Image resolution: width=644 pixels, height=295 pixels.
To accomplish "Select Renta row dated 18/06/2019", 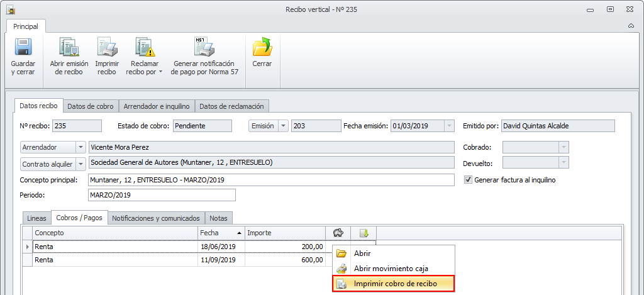I will [115, 247].
